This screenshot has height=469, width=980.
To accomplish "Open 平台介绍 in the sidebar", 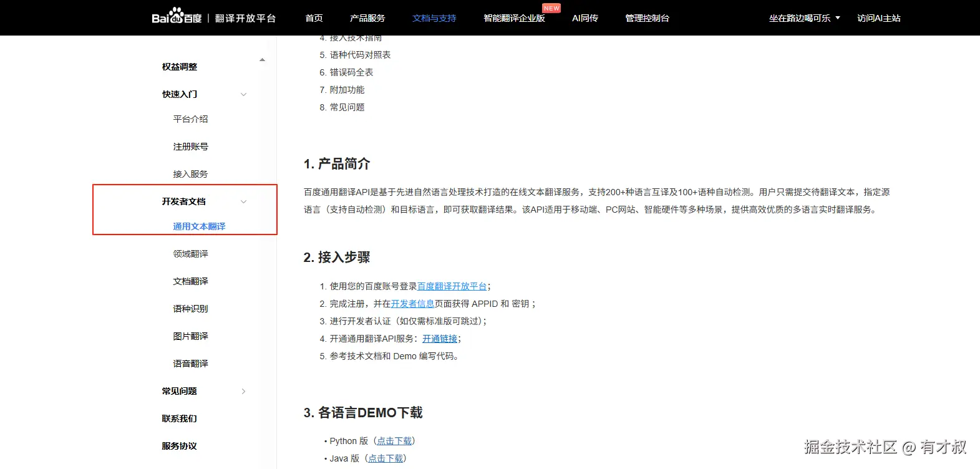I will tap(190, 119).
